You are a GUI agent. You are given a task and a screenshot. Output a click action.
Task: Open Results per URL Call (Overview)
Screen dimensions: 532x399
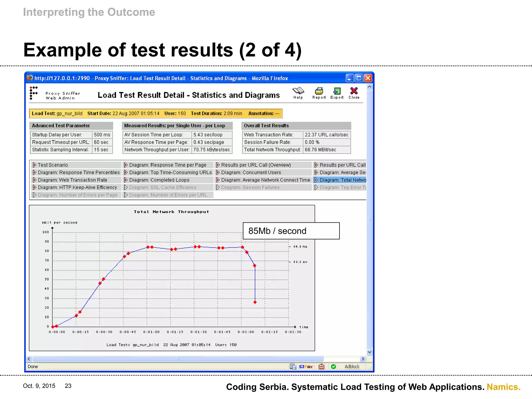click(256, 165)
